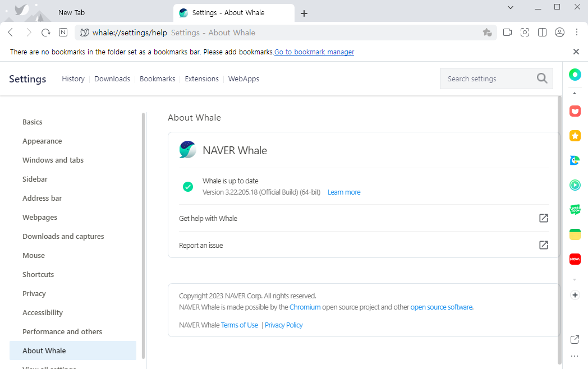This screenshot has height=369, width=588.
Task: Open the green play button sidebar icon
Action: pos(575,185)
